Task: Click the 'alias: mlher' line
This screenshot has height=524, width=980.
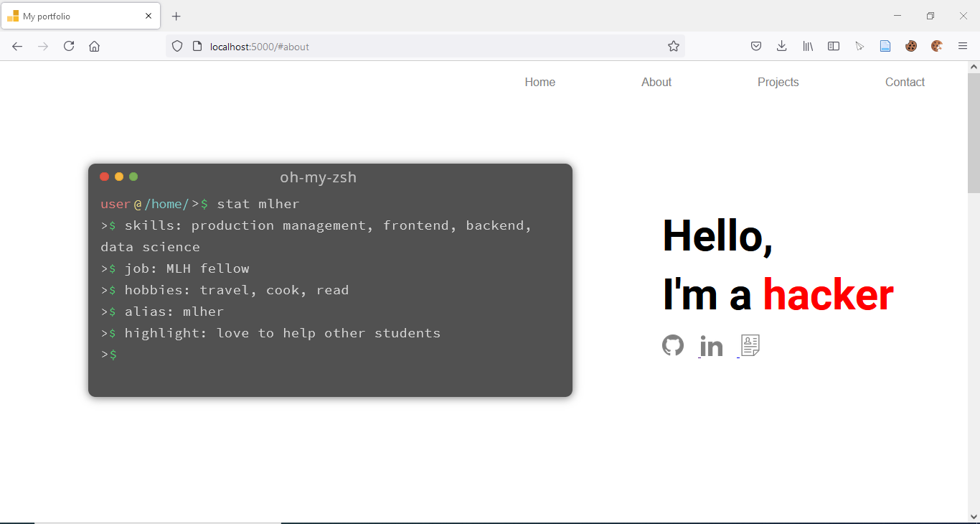Action: (x=162, y=312)
